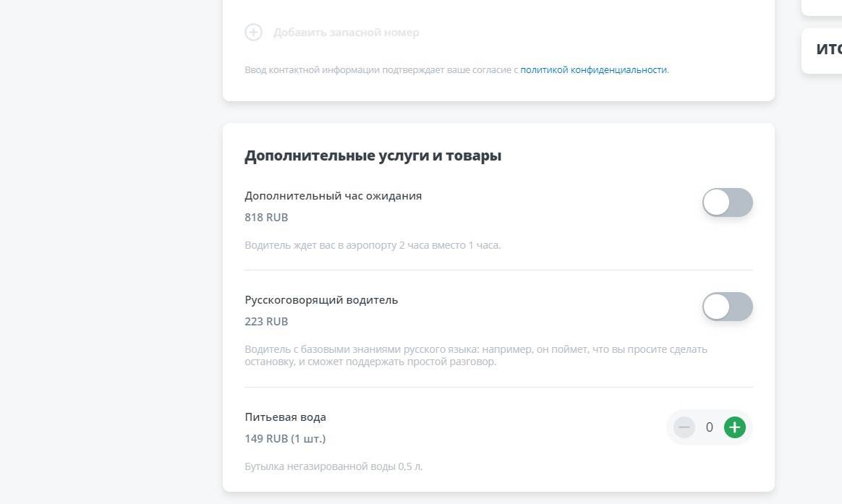Click the "818 RUB" price
This screenshot has height=504, width=842.
(266, 218)
